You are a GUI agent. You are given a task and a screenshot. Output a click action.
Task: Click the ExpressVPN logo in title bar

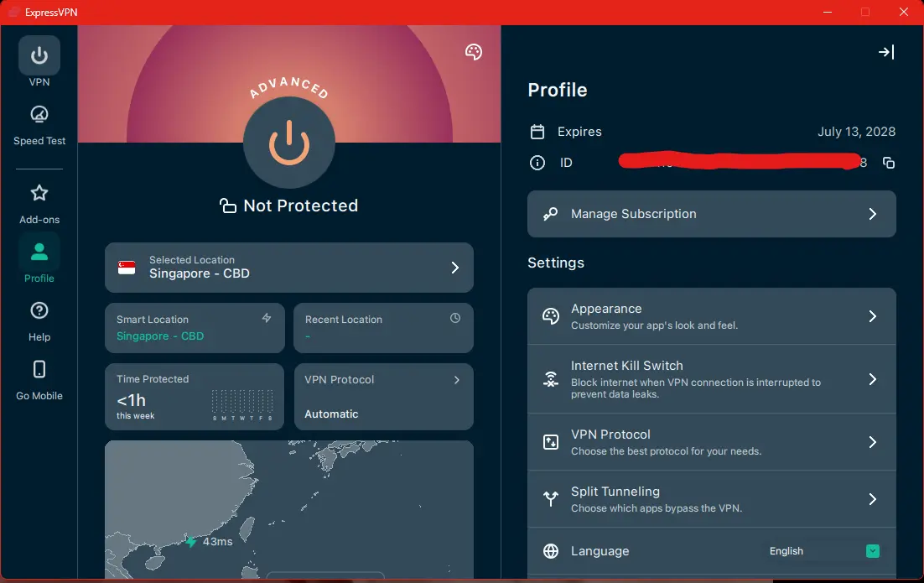(x=13, y=12)
